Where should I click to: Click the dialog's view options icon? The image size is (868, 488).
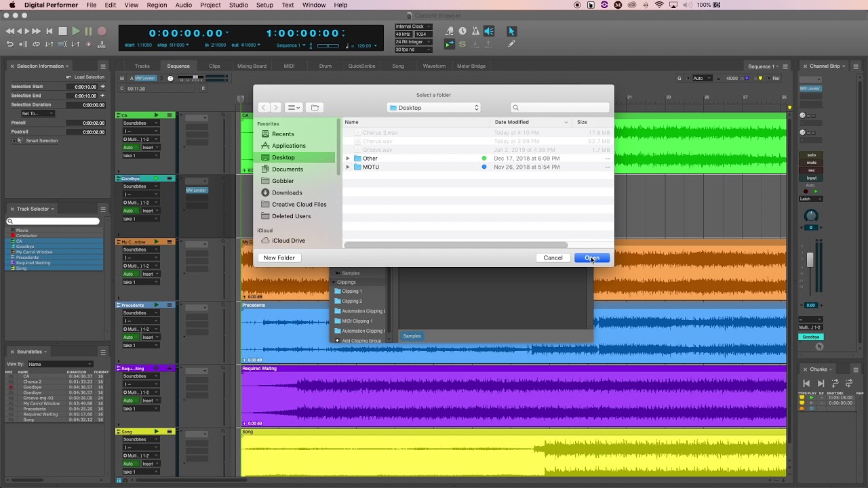(x=294, y=108)
